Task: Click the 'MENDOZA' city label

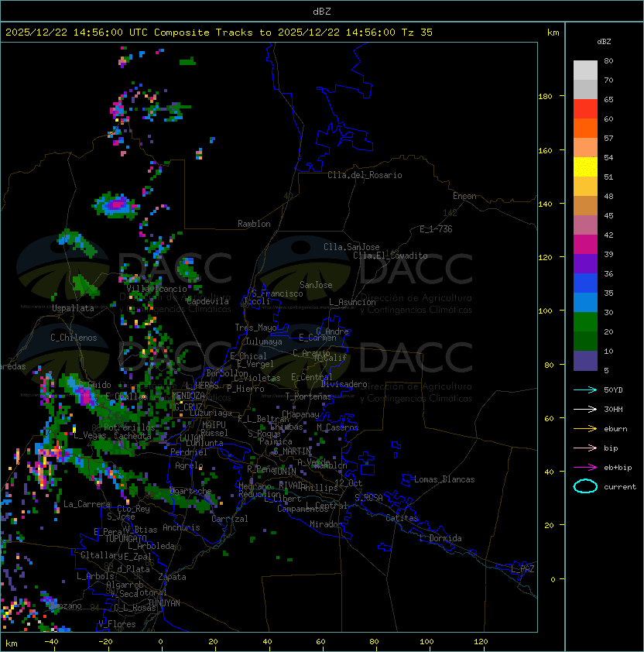Action: pos(188,396)
